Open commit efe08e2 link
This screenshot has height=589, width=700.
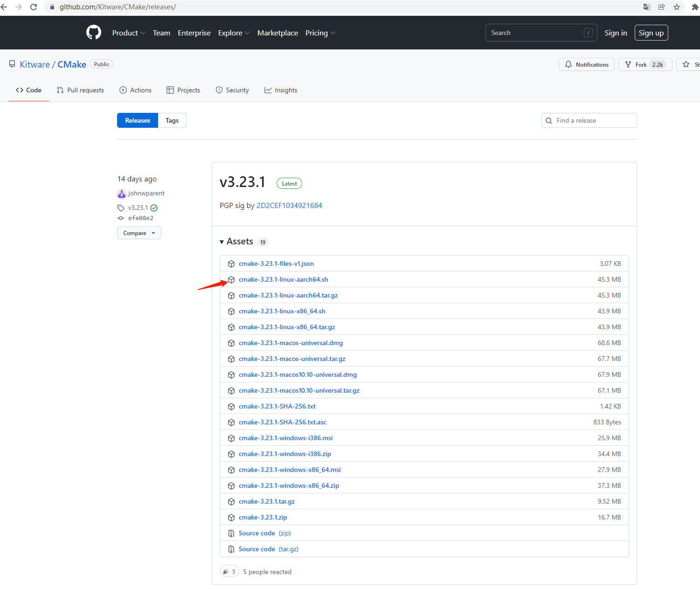[141, 218]
